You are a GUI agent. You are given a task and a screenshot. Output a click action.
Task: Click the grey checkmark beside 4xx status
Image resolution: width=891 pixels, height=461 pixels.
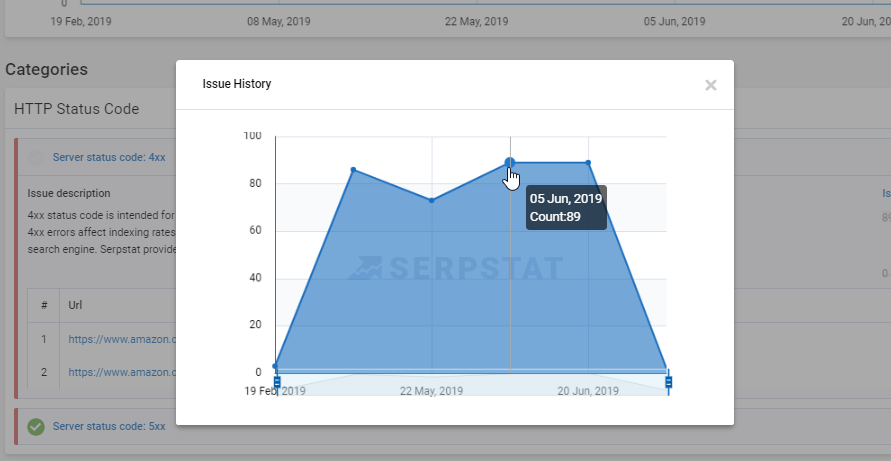coord(36,157)
